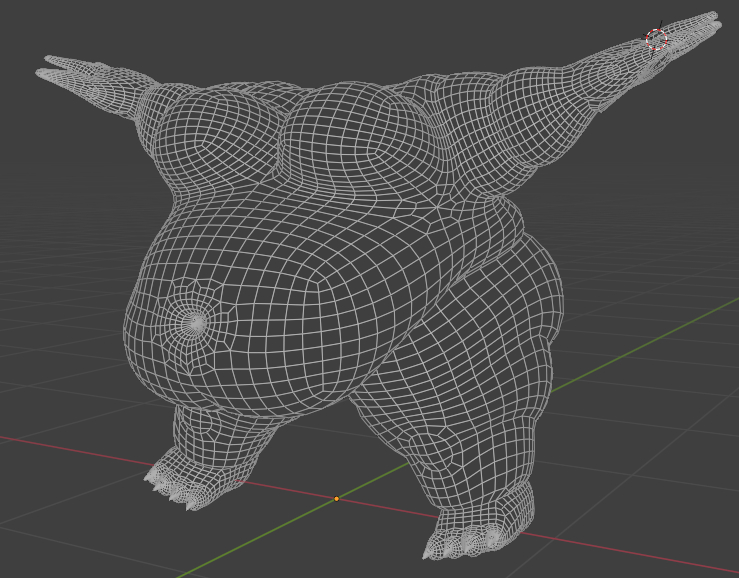Click the orange origin point on the floor
739x578 pixels.
click(x=337, y=498)
